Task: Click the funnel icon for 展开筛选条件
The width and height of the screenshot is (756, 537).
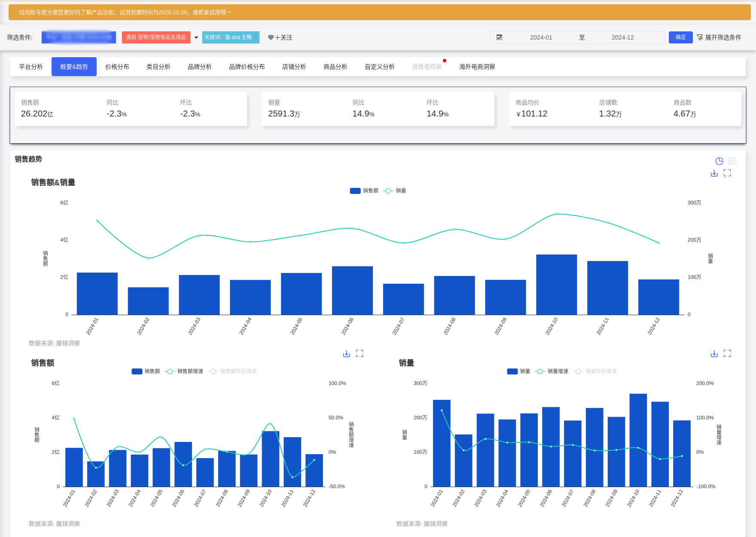Action: (700, 37)
